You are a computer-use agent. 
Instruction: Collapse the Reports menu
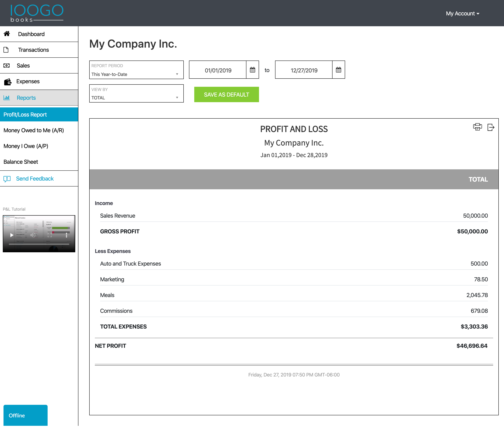39,98
